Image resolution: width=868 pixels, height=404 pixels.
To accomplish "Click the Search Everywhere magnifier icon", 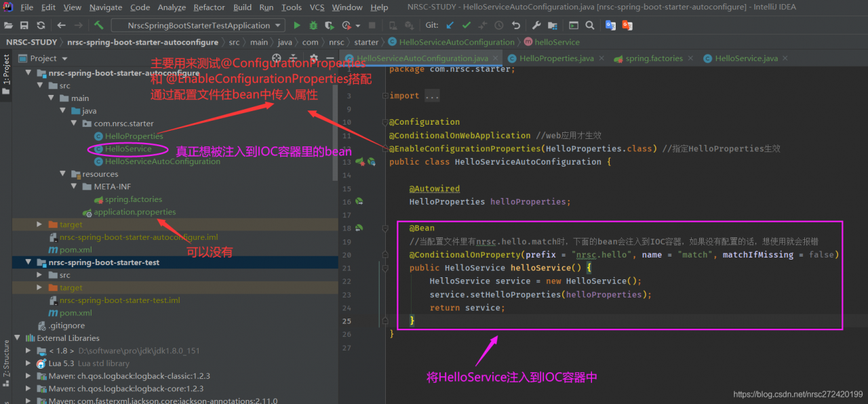I will click(590, 25).
